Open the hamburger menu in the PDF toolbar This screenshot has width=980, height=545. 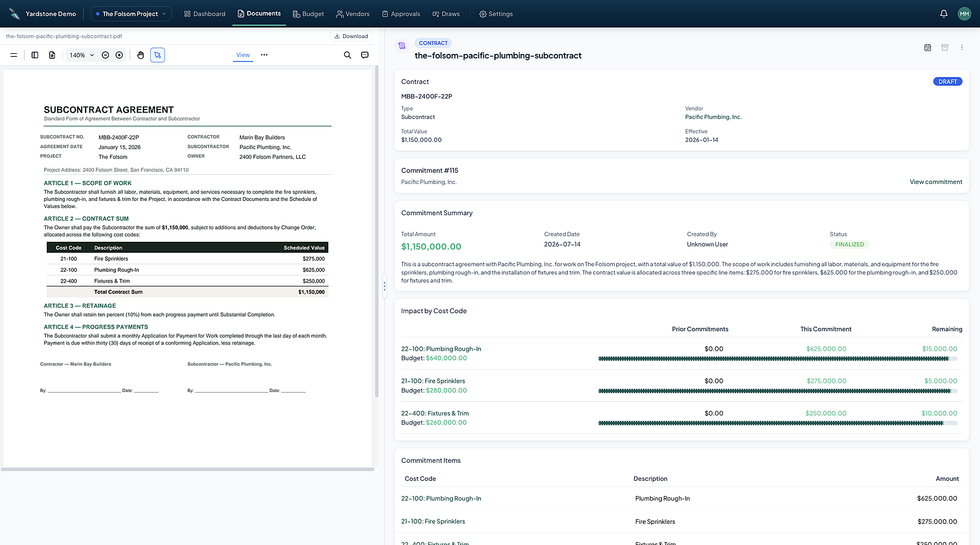pos(14,55)
